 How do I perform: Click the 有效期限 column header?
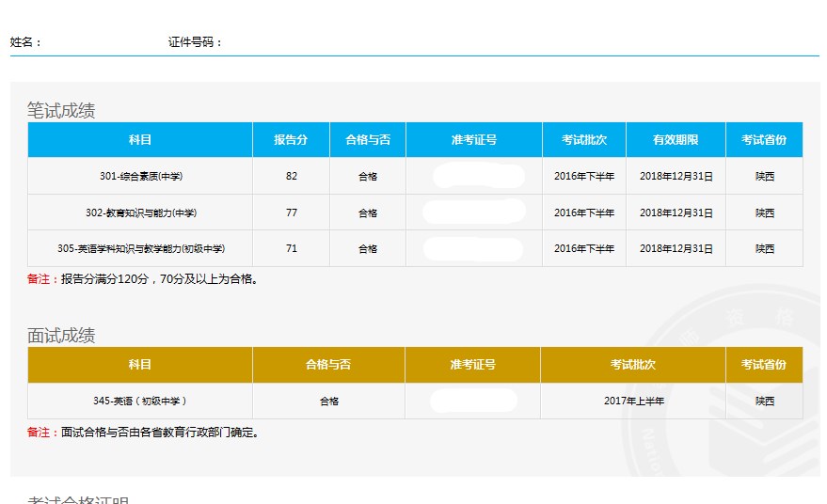tap(676, 140)
